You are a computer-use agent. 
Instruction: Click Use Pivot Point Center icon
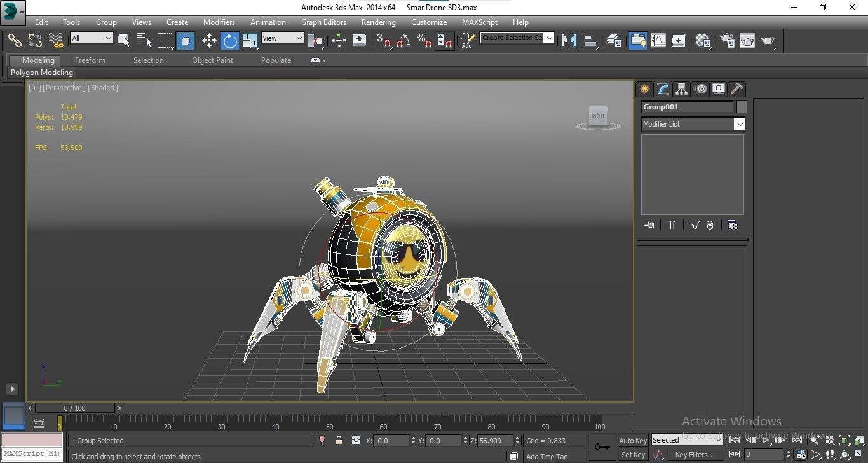[x=316, y=40]
